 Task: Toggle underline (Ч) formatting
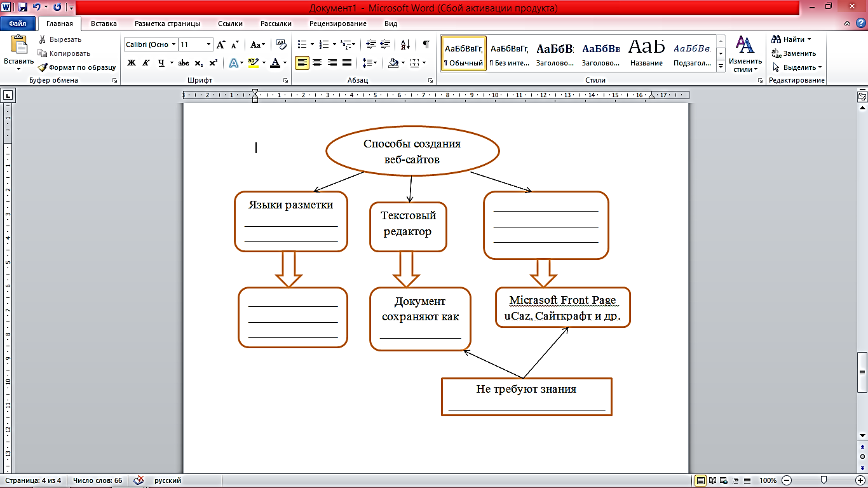coord(161,62)
